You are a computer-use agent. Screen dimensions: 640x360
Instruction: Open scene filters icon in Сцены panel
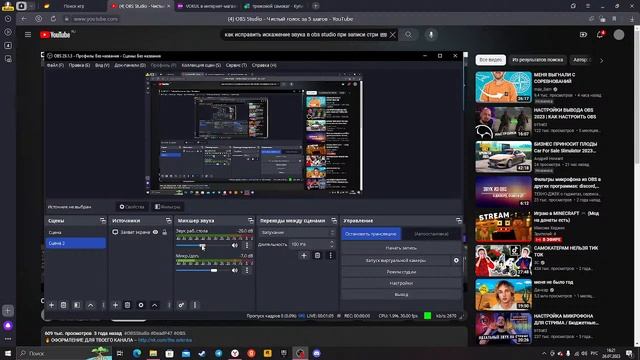click(77, 305)
